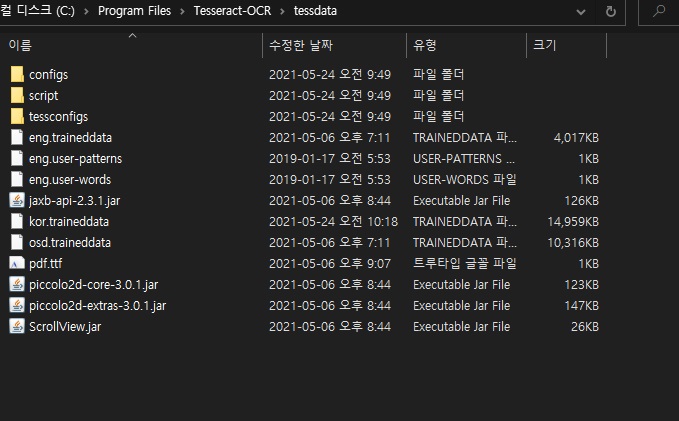Select the ScrollView.jar file name
Image resolution: width=679 pixels, height=421 pixels.
[65, 327]
